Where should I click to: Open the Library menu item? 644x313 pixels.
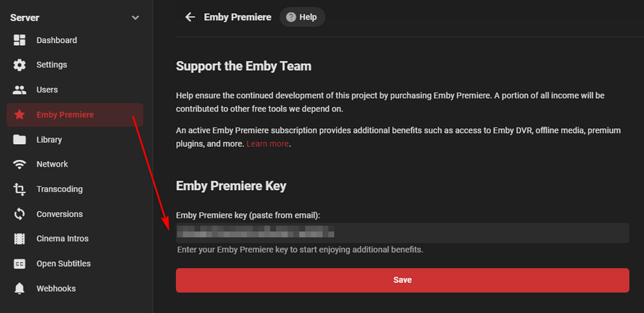(49, 140)
